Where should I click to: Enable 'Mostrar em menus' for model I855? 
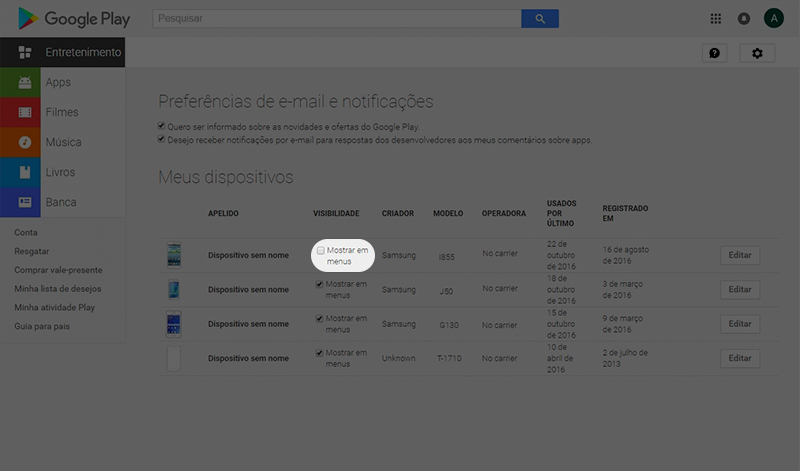pos(320,250)
